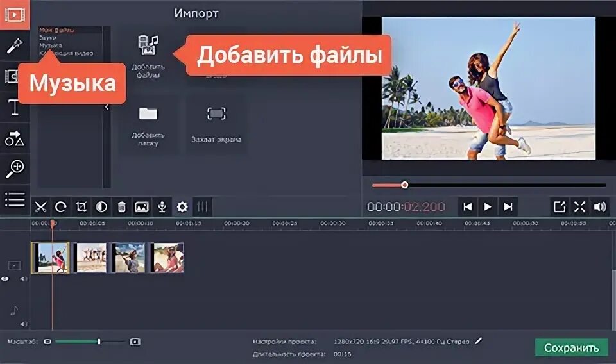Mute the audio track speaker
The height and width of the screenshot is (364, 616).
[24, 324]
